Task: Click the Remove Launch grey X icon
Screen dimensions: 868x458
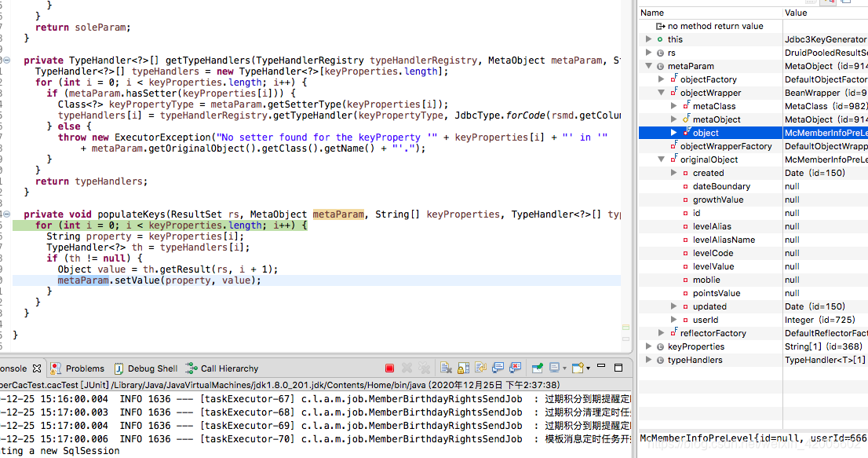Action: tap(407, 368)
